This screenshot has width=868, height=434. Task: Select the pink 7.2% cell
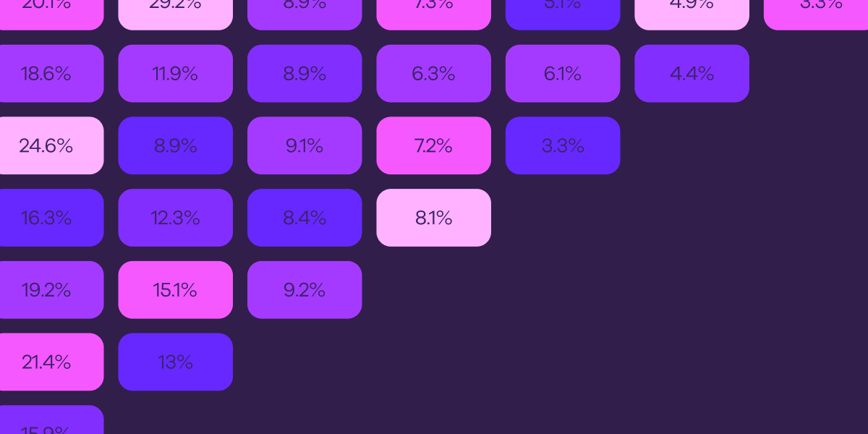434,145
